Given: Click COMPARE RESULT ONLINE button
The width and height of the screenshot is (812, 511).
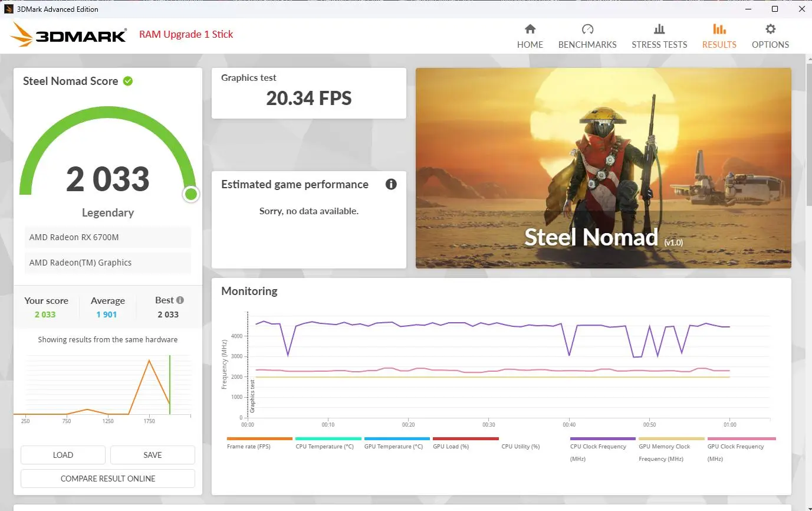Looking at the screenshot, I should 108,479.
